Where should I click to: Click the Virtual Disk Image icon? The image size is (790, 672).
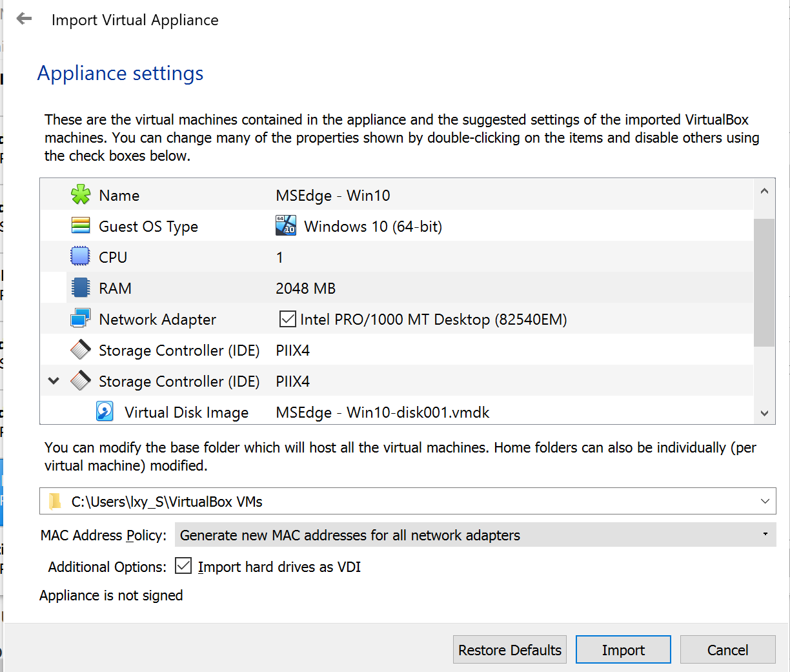[x=105, y=411]
